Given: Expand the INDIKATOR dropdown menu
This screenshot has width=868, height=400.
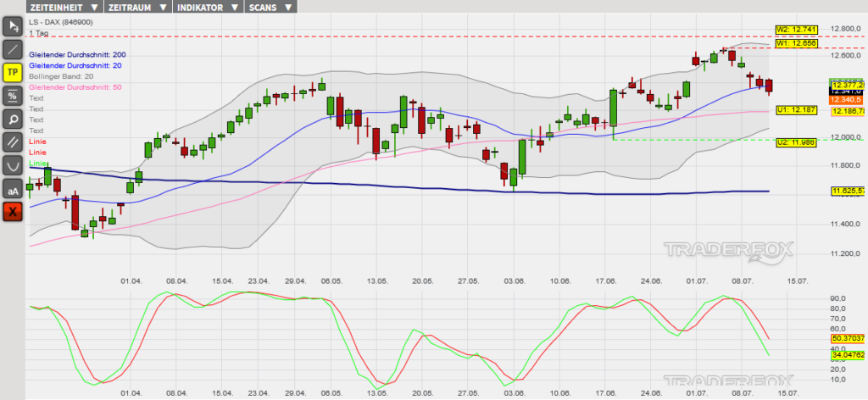Looking at the screenshot, I should (209, 7).
